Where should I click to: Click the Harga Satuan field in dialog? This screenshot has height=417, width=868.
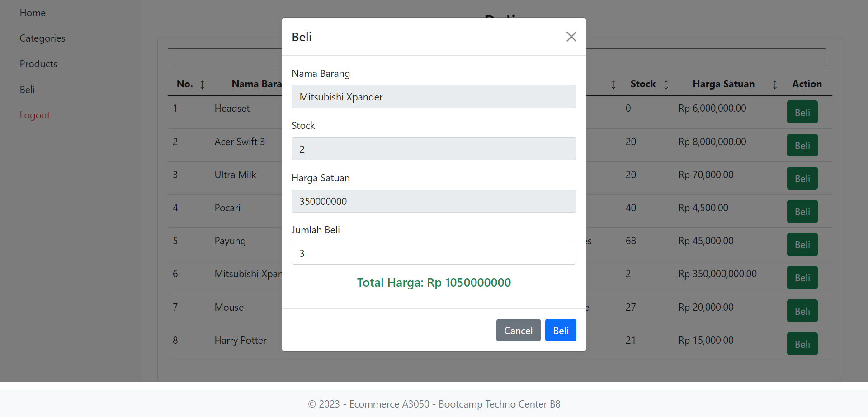(x=434, y=201)
